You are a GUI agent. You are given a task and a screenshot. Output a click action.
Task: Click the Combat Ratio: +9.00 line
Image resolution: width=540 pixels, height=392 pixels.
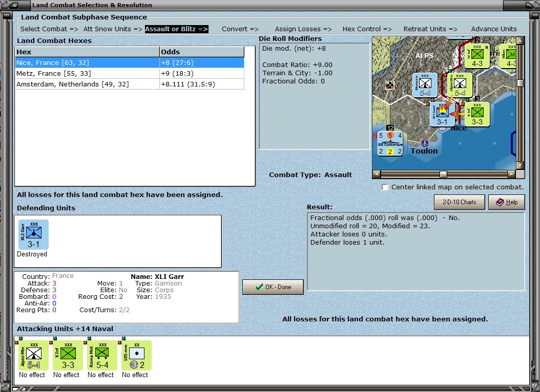[297, 64]
